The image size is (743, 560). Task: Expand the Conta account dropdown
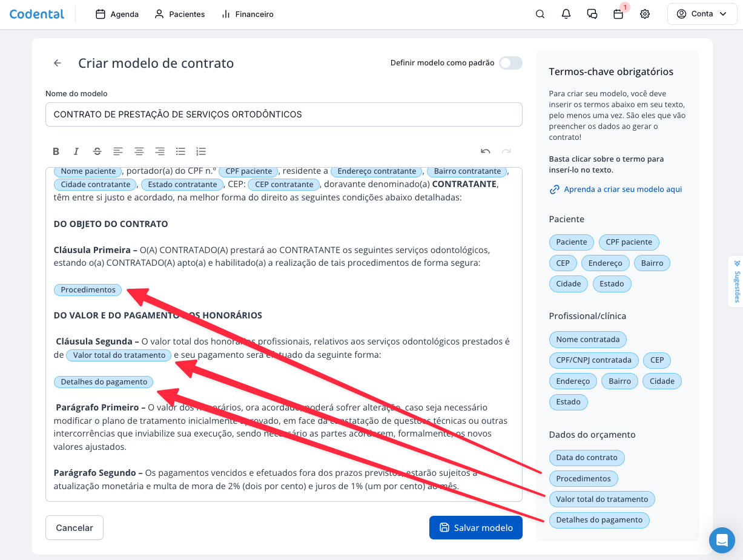click(x=702, y=14)
